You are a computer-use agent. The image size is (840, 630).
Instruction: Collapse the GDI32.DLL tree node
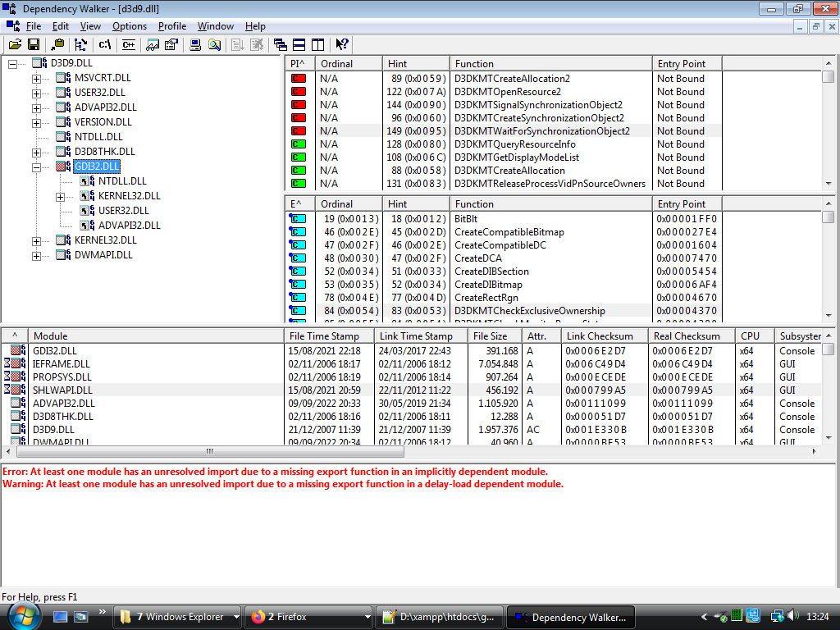pyautogui.click(x=36, y=167)
